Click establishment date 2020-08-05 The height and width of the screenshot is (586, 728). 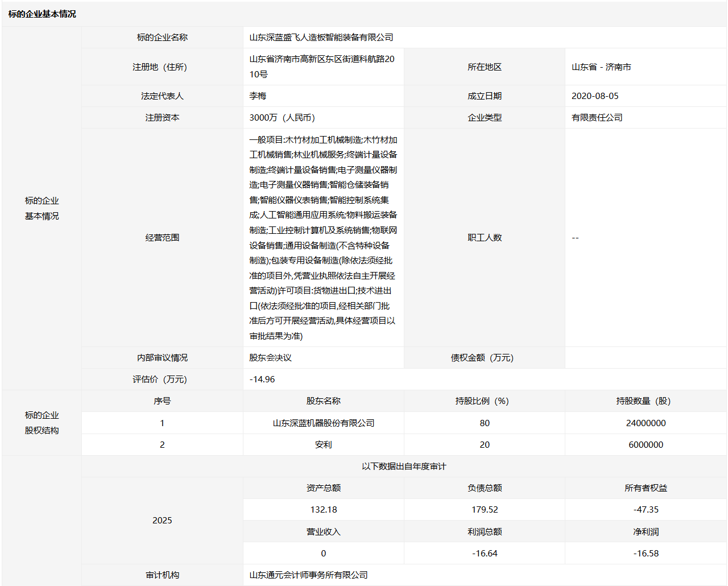pyautogui.click(x=595, y=96)
